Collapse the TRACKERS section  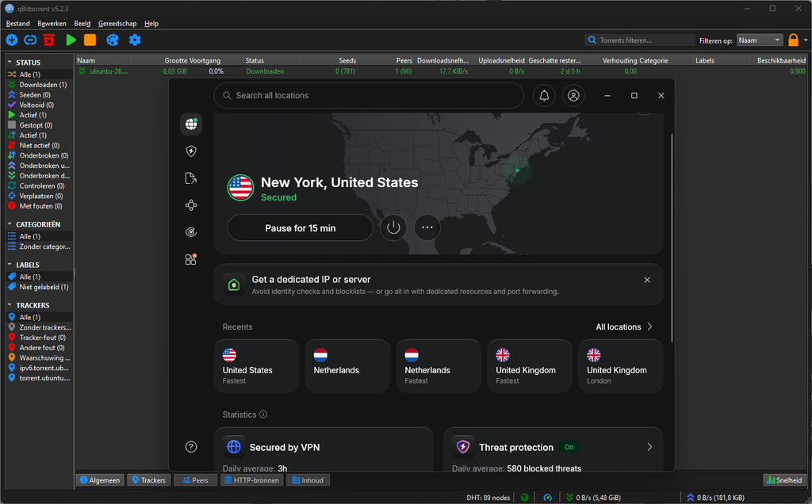point(10,305)
